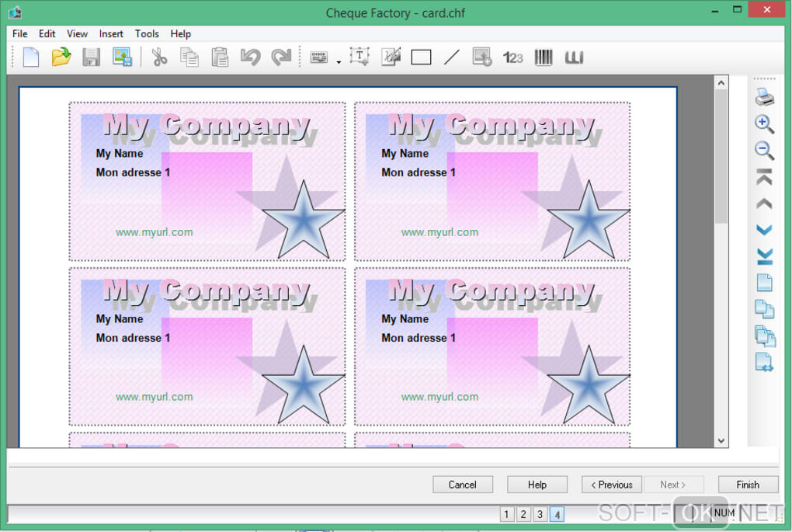Save the document with floppy disk icon

coord(92,57)
